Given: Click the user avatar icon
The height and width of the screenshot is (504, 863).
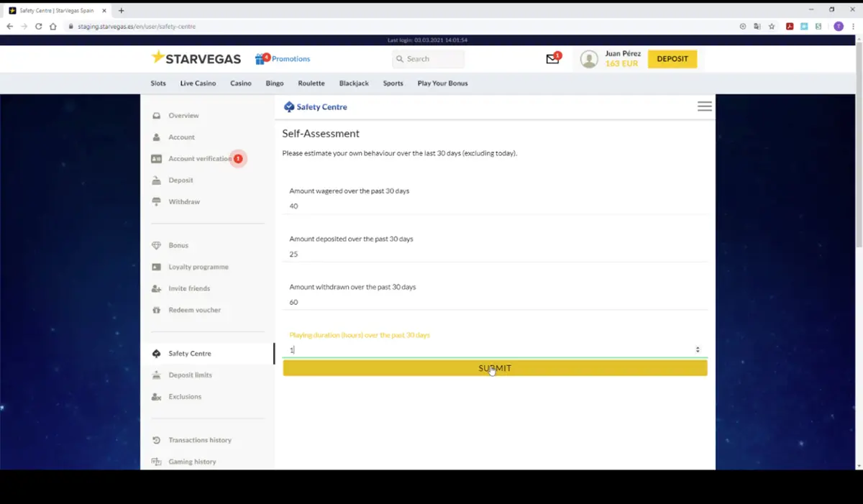Looking at the screenshot, I should pyautogui.click(x=589, y=60).
